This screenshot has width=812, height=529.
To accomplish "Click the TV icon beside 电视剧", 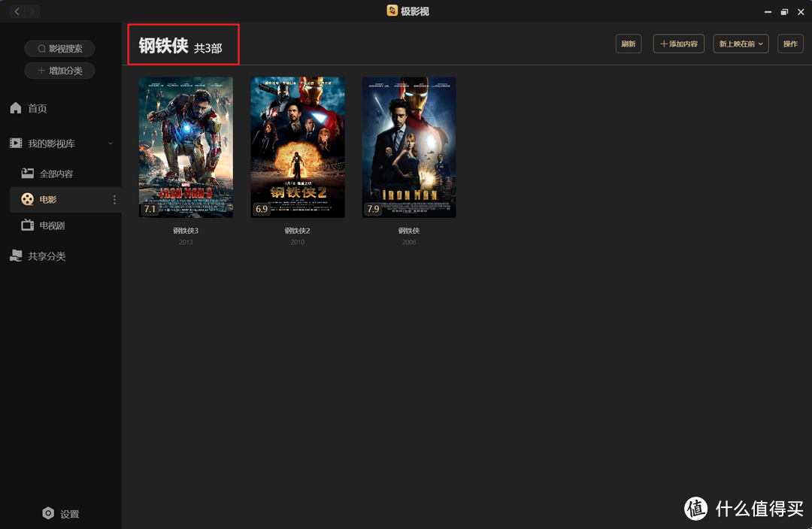I will (x=28, y=225).
